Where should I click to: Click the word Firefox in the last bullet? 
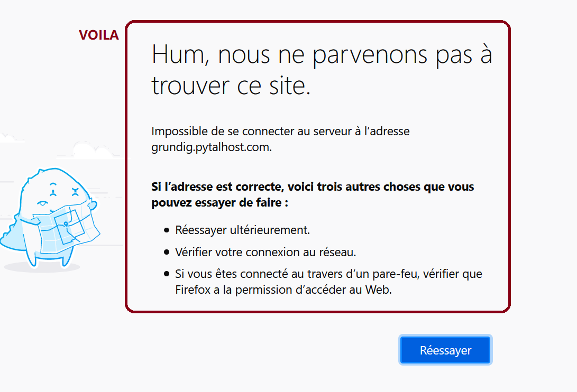point(193,290)
